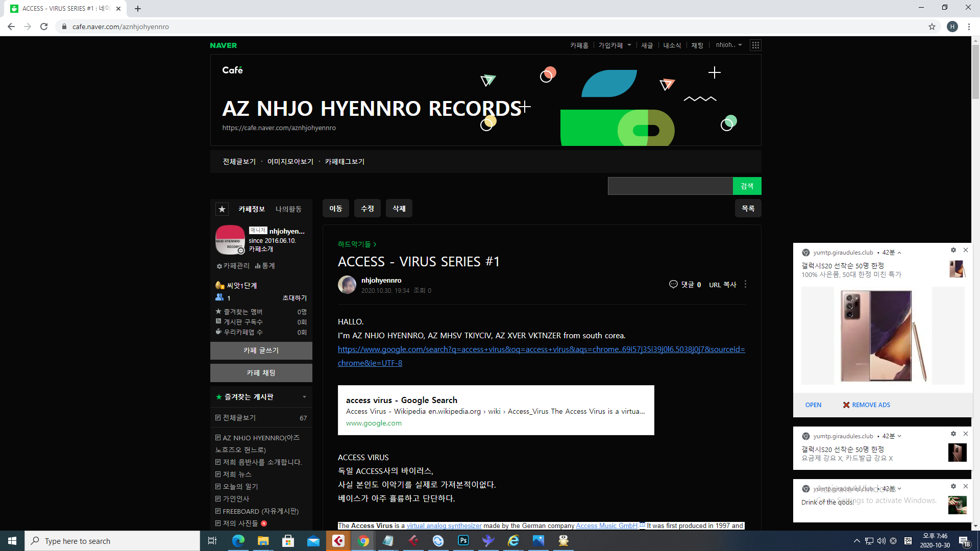Open 카페태그보기 menu
Viewport: 980px width, 551px height.
click(x=345, y=162)
